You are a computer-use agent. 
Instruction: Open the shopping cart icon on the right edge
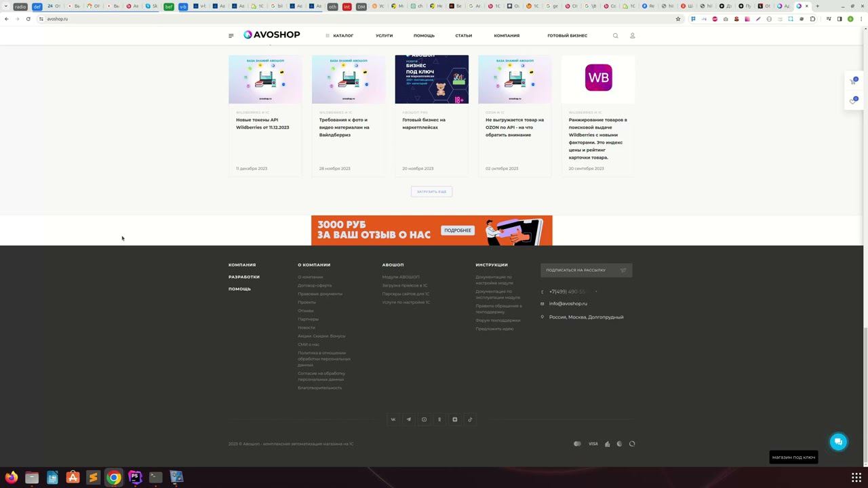point(854,81)
